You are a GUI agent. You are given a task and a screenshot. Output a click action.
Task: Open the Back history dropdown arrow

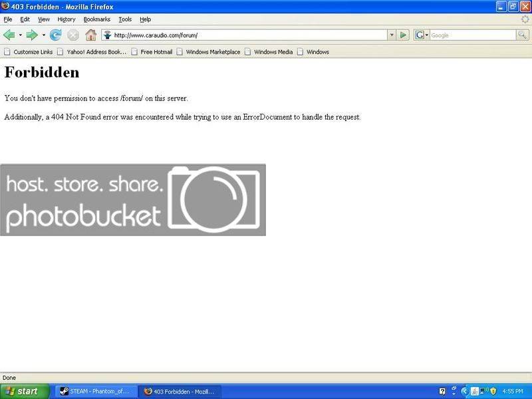click(21, 35)
